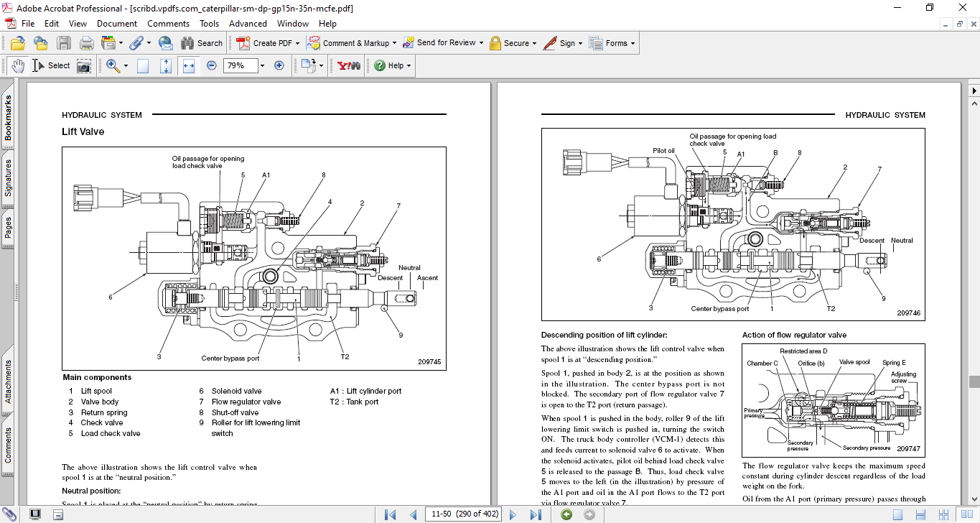This screenshot has width=980, height=523.
Task: Click the zoom out minus button
Action: point(212,65)
